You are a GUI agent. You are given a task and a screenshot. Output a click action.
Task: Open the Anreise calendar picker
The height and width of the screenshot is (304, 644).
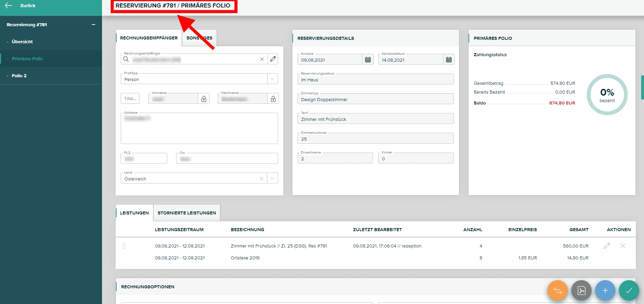pos(368,60)
